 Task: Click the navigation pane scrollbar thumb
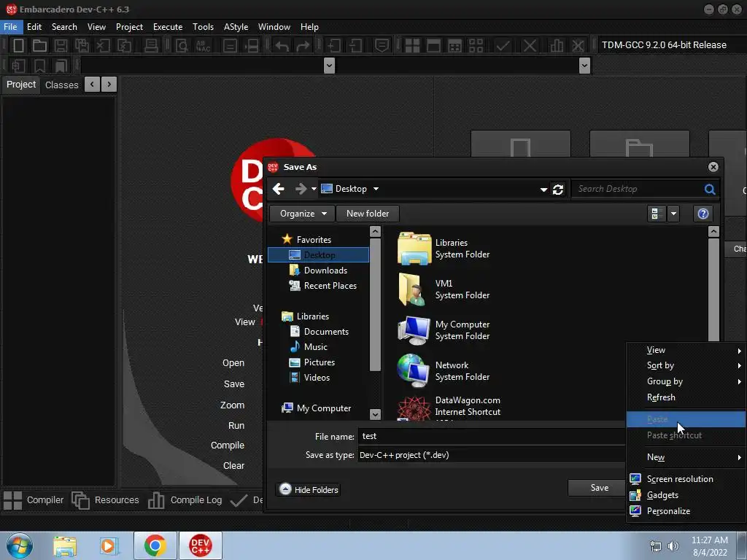376,305
